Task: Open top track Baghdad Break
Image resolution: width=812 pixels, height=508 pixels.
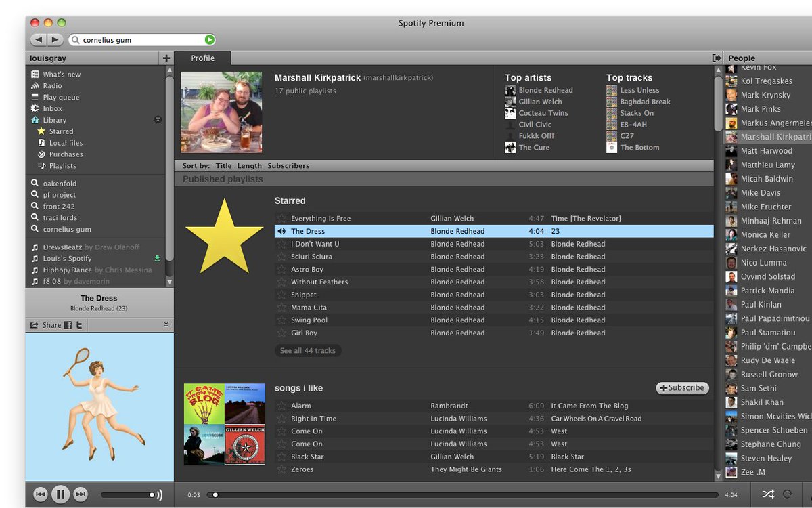Action: coord(645,102)
